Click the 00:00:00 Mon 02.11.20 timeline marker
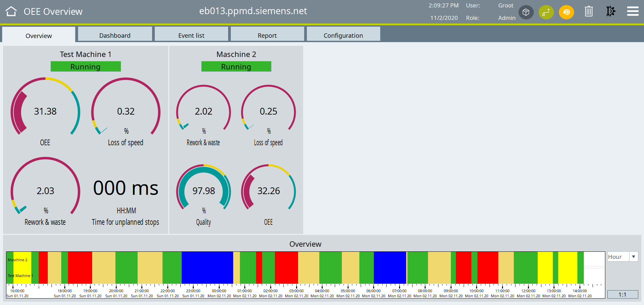The image size is (644, 305). 219,292
